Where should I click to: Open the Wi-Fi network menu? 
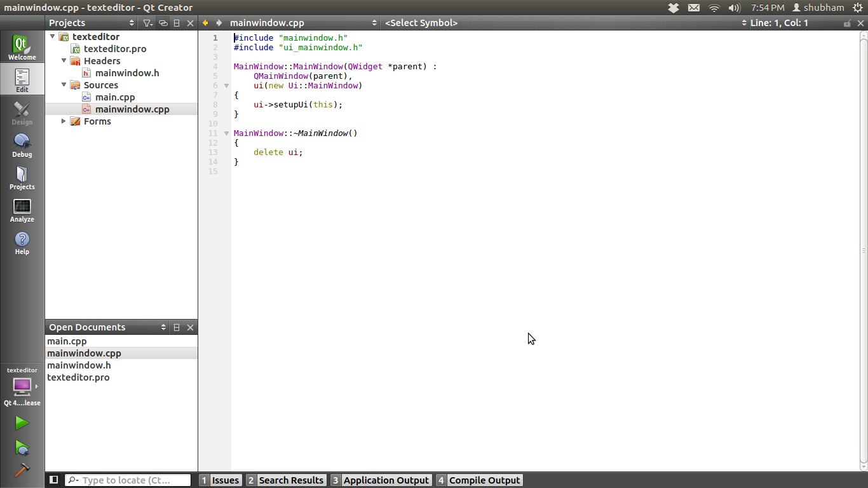click(x=714, y=8)
